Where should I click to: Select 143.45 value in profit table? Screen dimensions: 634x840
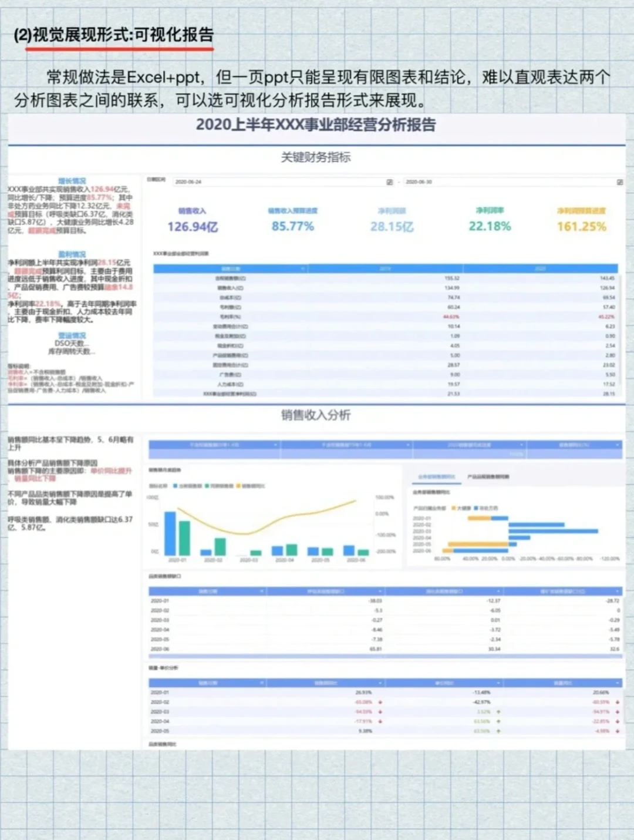point(607,278)
